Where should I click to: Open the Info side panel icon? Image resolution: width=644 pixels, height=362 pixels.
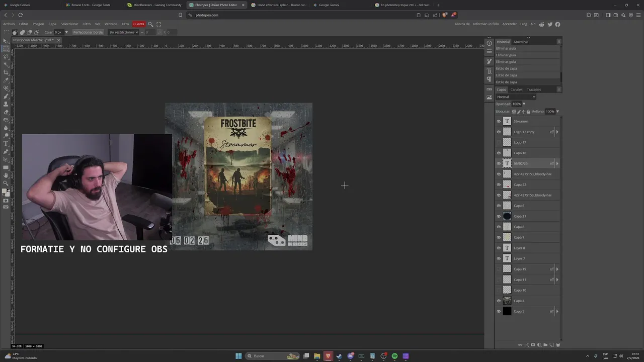(489, 43)
